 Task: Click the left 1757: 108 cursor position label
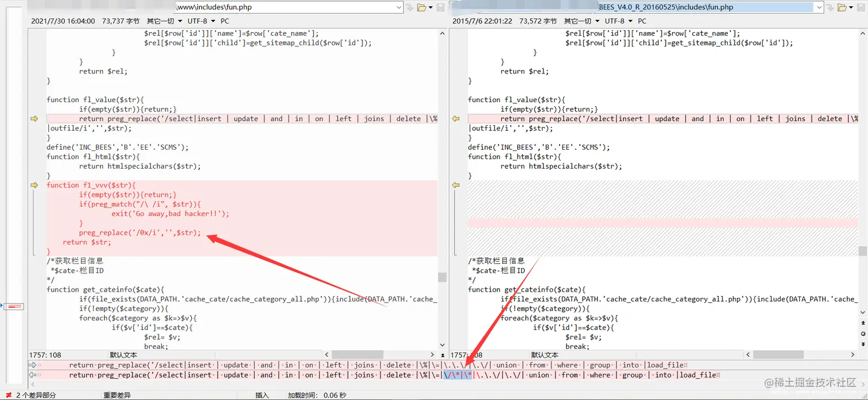tap(46, 355)
